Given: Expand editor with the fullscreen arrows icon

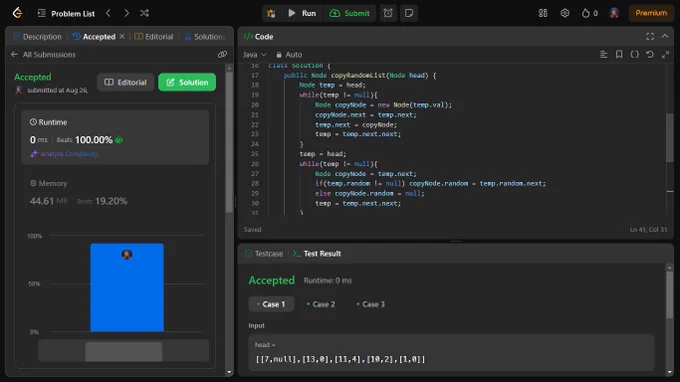Looking at the screenshot, I should coord(665,54).
